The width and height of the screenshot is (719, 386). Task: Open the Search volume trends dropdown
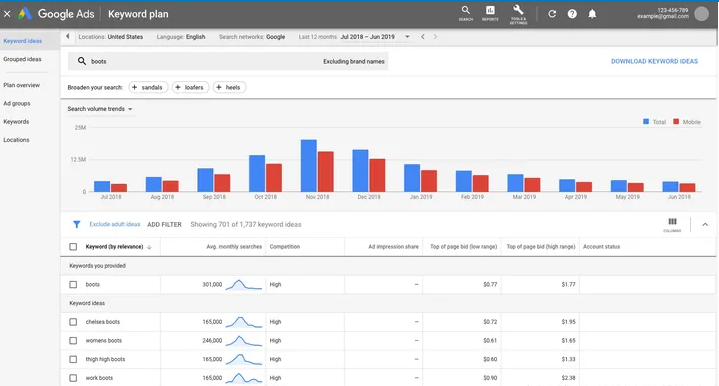click(x=100, y=109)
